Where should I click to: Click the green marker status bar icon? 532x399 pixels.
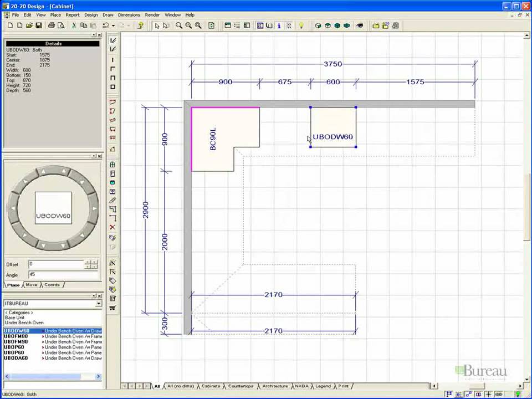coord(518,394)
